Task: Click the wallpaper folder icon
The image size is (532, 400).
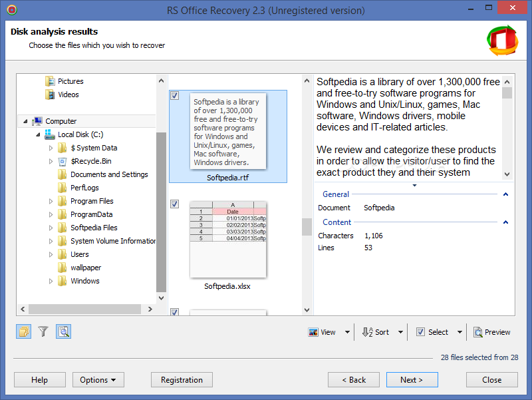Action: click(62, 268)
